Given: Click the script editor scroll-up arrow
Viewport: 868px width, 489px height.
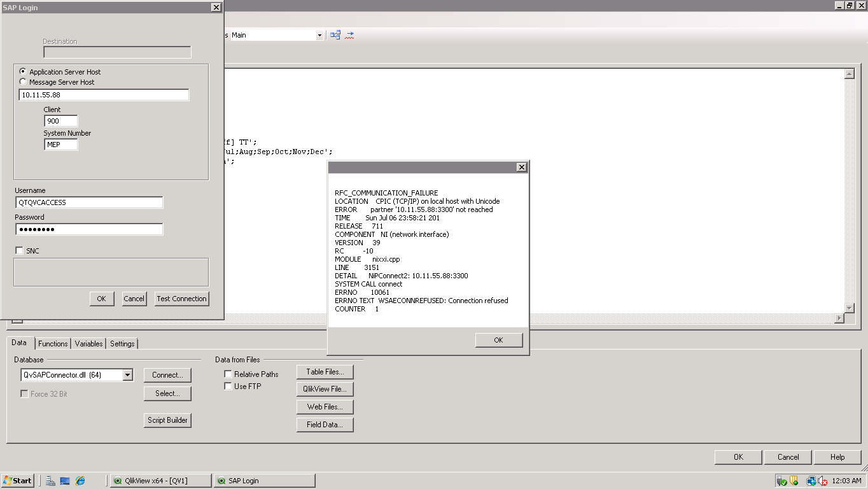Looking at the screenshot, I should [849, 74].
